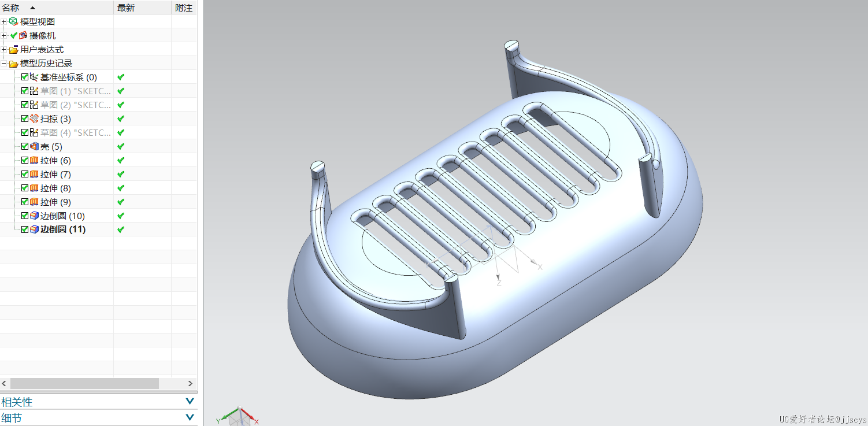Expand the 摄像机 node
The image size is (868, 426).
[4, 35]
